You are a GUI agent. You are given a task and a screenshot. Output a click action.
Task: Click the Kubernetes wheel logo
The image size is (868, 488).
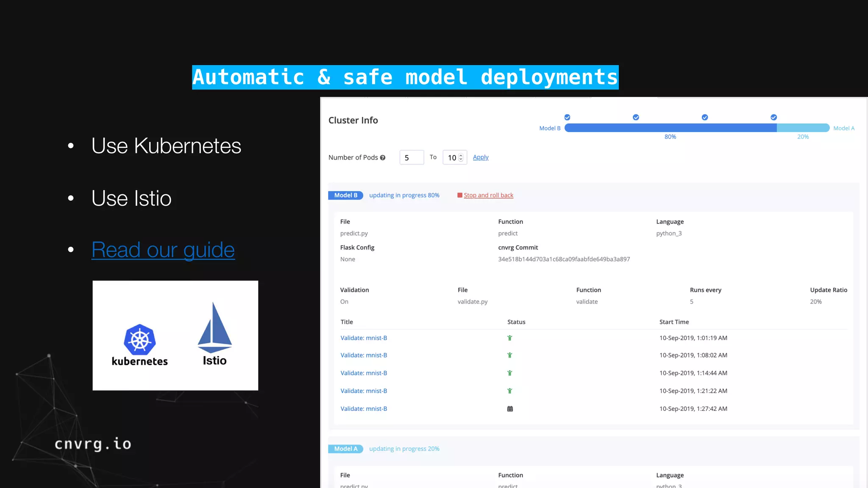tap(140, 339)
